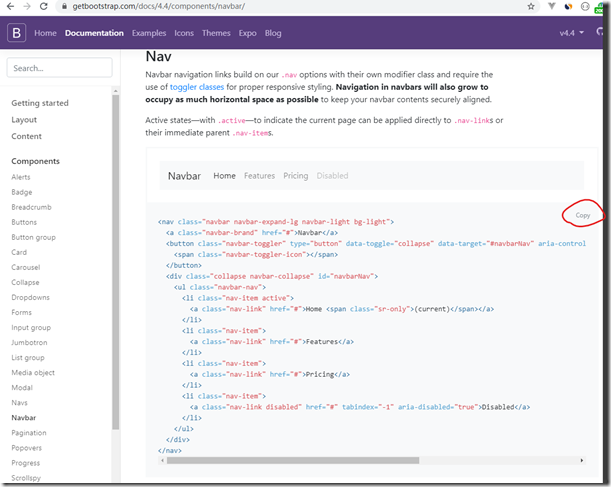The height and width of the screenshot is (487, 611).
Task: Open the Popovers docs page
Action: coord(26,448)
